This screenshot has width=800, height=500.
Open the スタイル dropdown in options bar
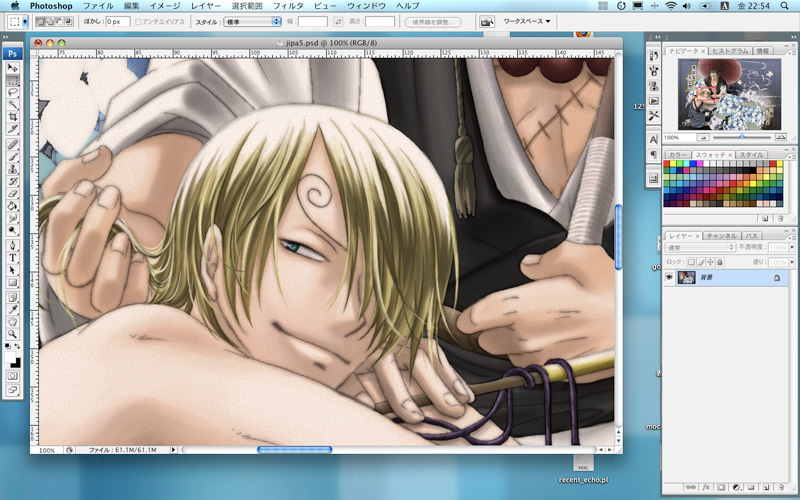coord(253,22)
